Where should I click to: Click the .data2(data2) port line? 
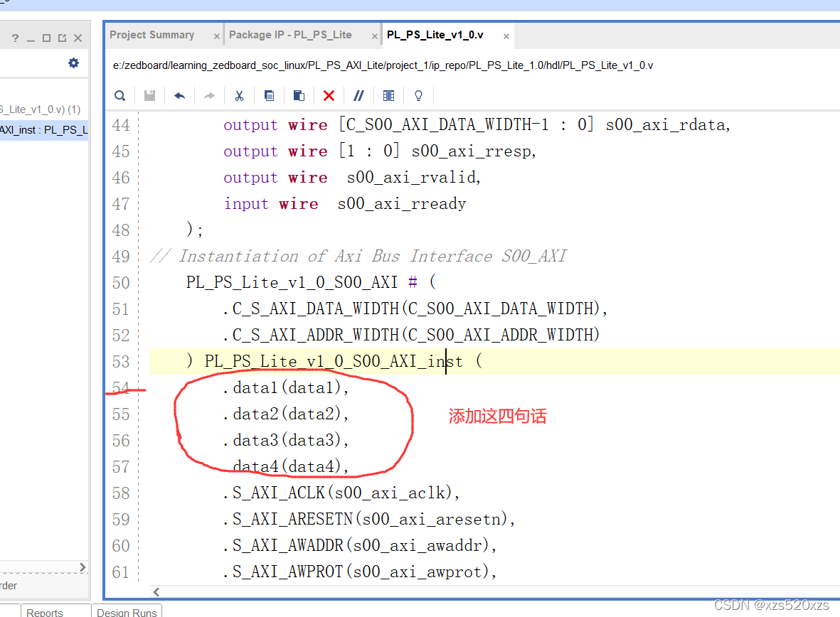pyautogui.click(x=285, y=414)
